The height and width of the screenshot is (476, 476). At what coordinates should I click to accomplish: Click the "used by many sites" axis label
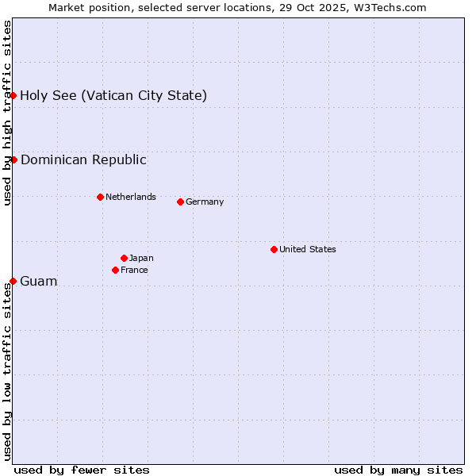point(398,470)
